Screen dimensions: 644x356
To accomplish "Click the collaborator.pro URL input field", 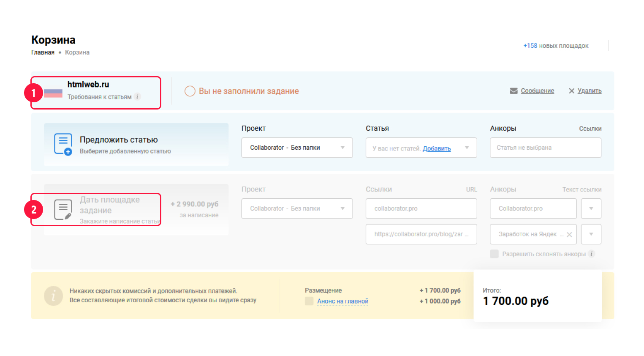I will 421,208.
